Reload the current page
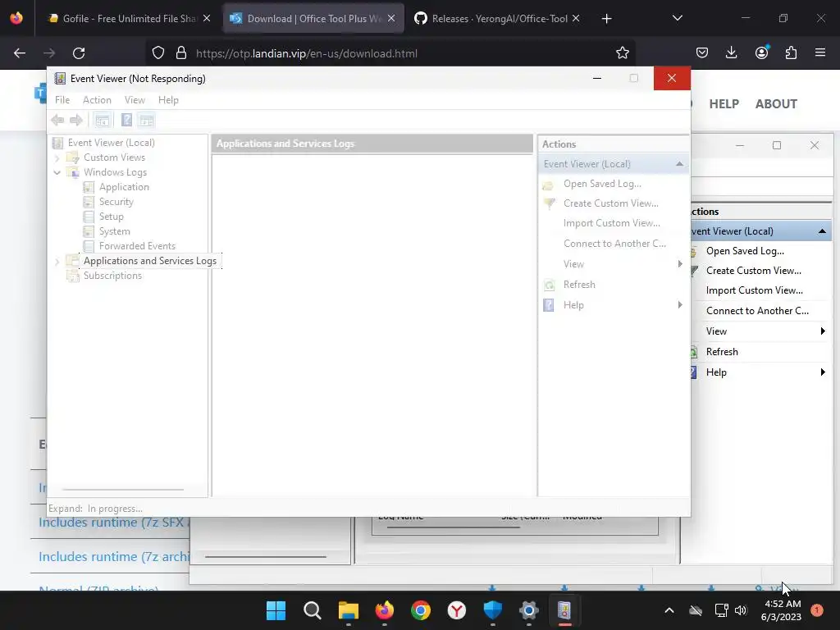The width and height of the screenshot is (840, 630). coord(79,53)
